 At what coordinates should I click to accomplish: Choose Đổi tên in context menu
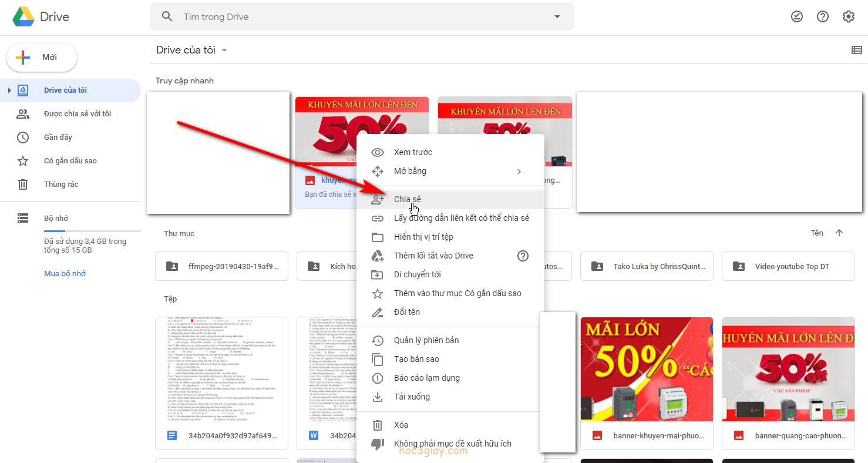pos(450,312)
